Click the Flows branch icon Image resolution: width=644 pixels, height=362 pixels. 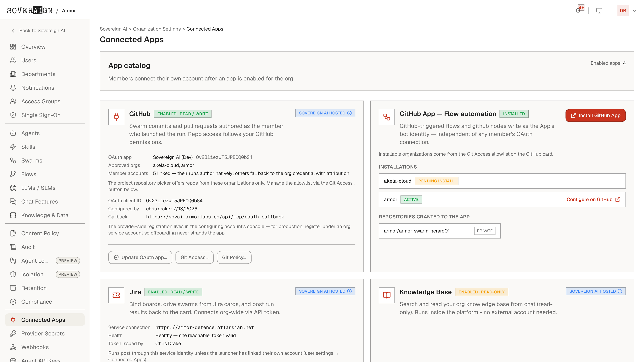[x=13, y=174]
